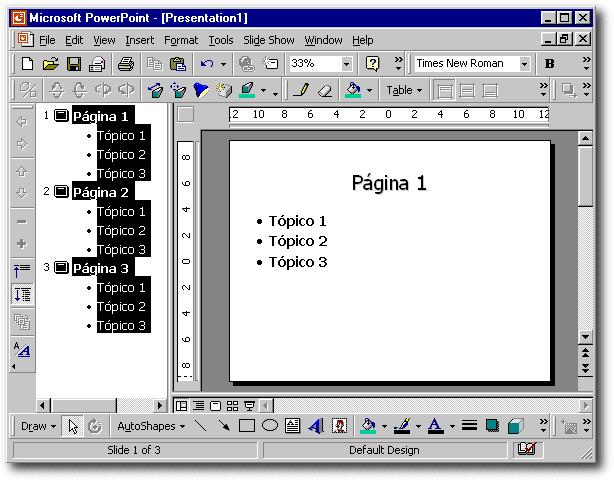Click the Draw button
The height and width of the screenshot is (482, 614).
click(x=37, y=426)
